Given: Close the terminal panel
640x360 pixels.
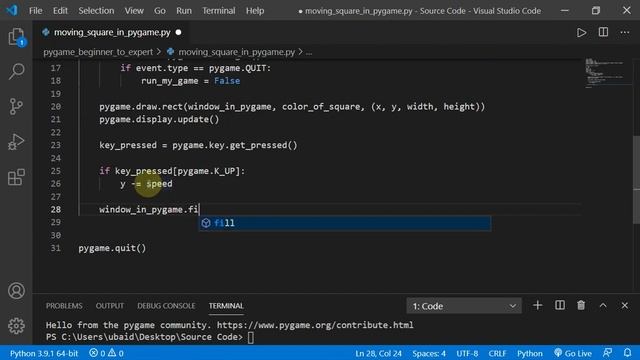Looking at the screenshot, I should (x=624, y=305).
